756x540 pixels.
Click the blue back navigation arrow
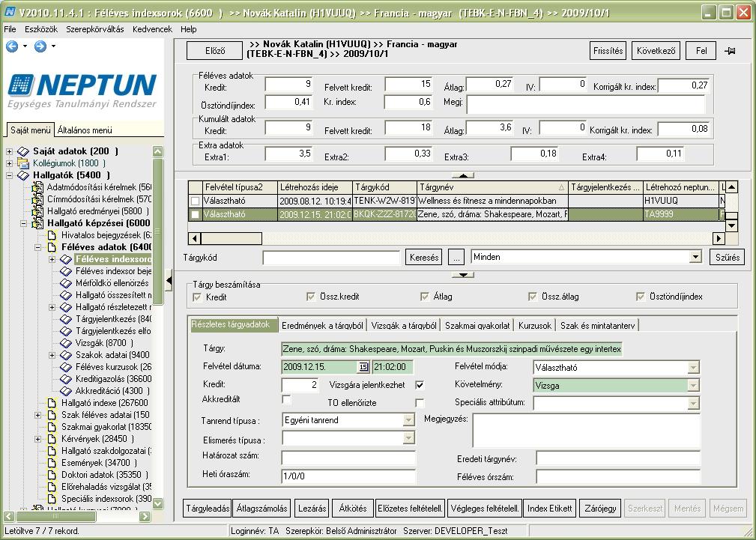(x=12, y=46)
